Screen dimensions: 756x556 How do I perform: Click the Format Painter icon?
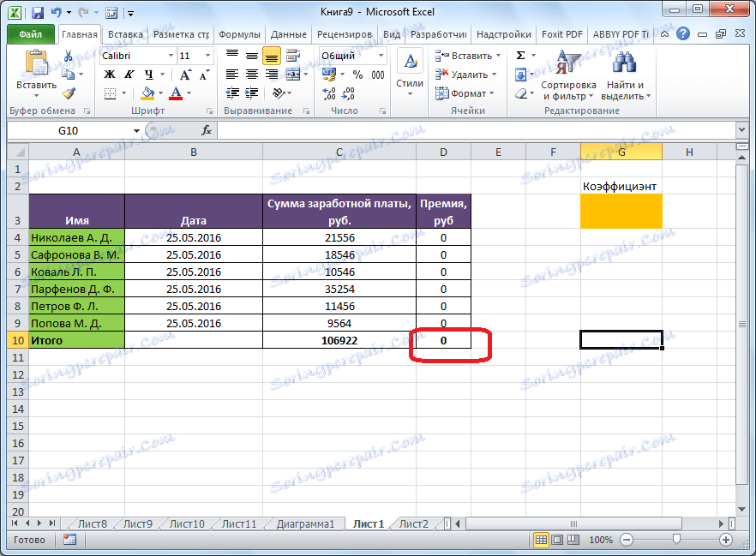coord(68,93)
